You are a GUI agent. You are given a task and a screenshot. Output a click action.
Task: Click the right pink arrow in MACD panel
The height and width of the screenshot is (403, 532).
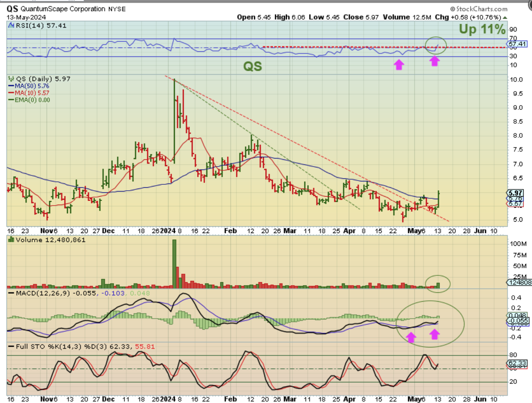(x=434, y=334)
